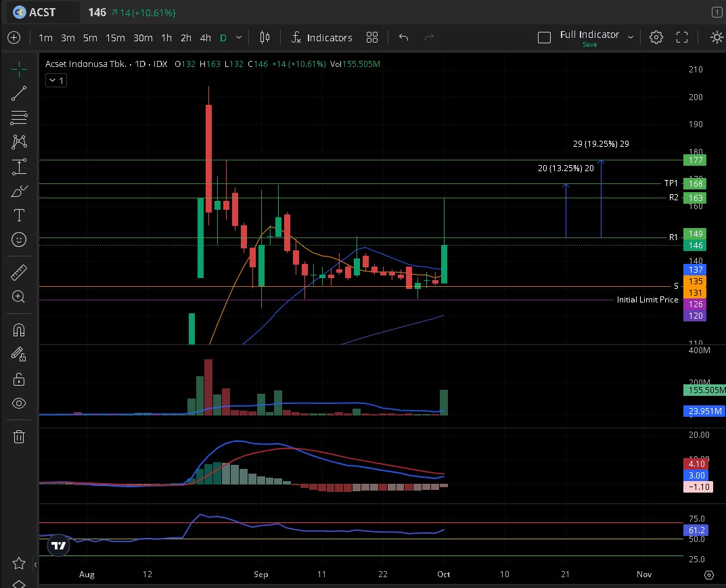Screen dimensions: 726x588
Task: Click the ACST symbol search field
Action: click(42, 12)
